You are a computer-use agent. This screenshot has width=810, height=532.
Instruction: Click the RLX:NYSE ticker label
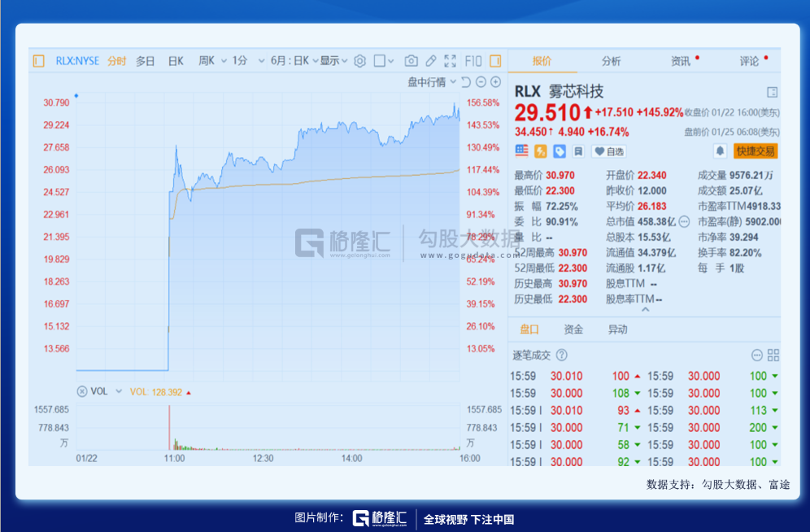(77, 61)
